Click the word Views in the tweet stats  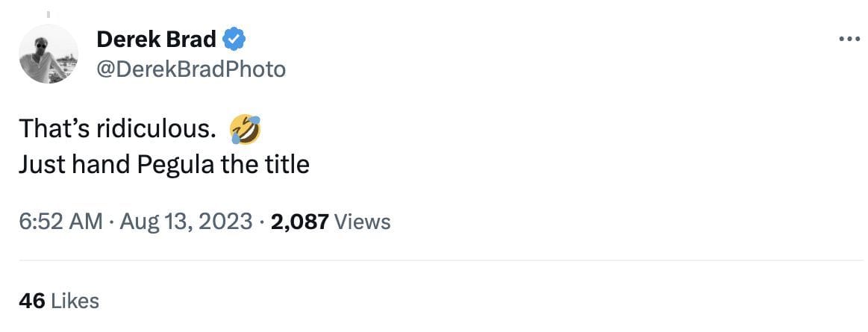point(363,222)
